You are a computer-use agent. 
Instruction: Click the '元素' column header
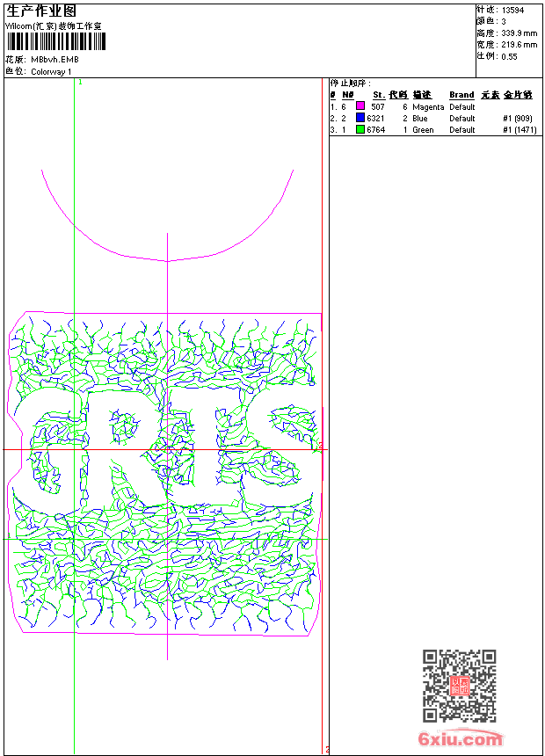[490, 95]
